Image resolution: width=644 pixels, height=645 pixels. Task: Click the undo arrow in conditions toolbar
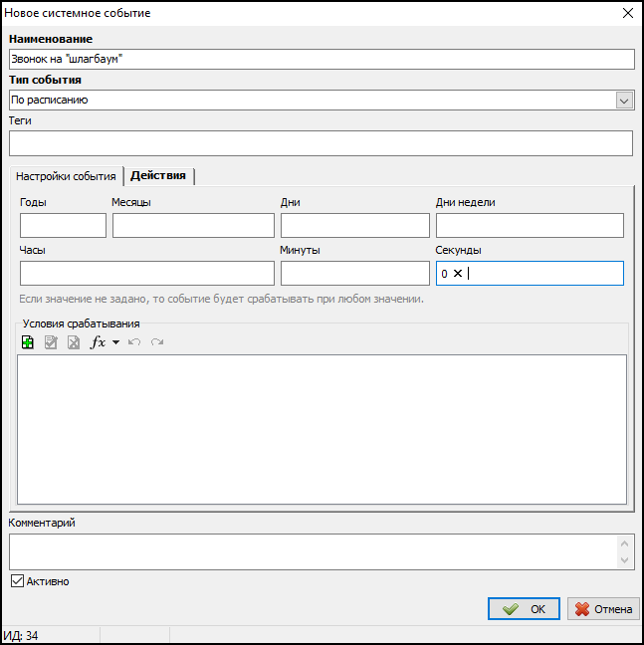134,342
